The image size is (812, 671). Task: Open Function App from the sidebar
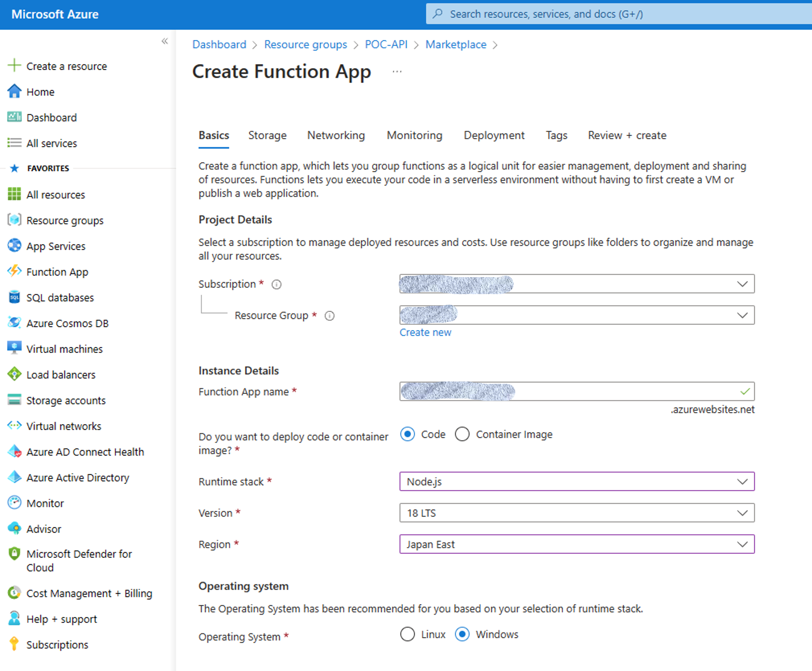point(57,272)
